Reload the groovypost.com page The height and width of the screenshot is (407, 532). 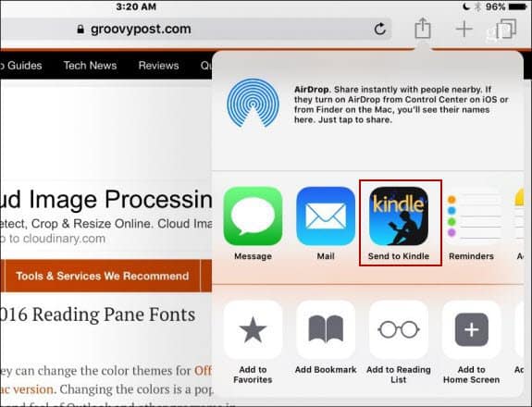point(380,29)
